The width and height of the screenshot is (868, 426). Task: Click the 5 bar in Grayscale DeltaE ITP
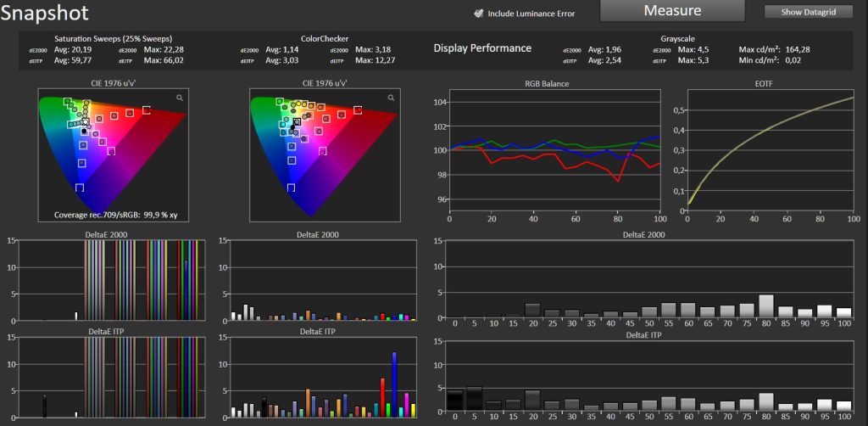pyautogui.click(x=475, y=399)
